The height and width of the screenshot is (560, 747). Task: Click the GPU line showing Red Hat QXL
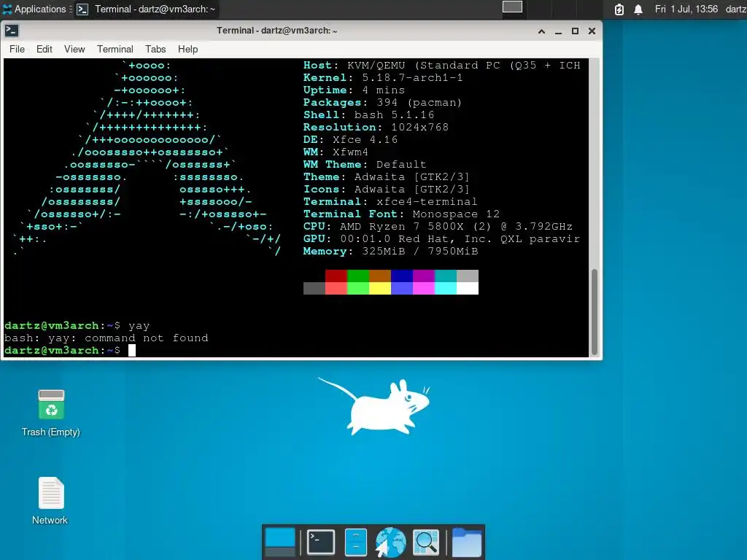tap(441, 238)
